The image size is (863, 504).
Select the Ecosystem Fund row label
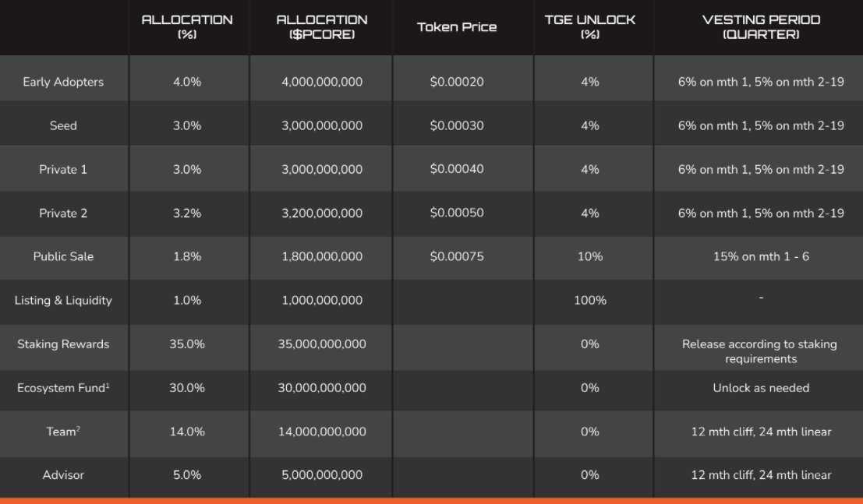pyautogui.click(x=63, y=388)
